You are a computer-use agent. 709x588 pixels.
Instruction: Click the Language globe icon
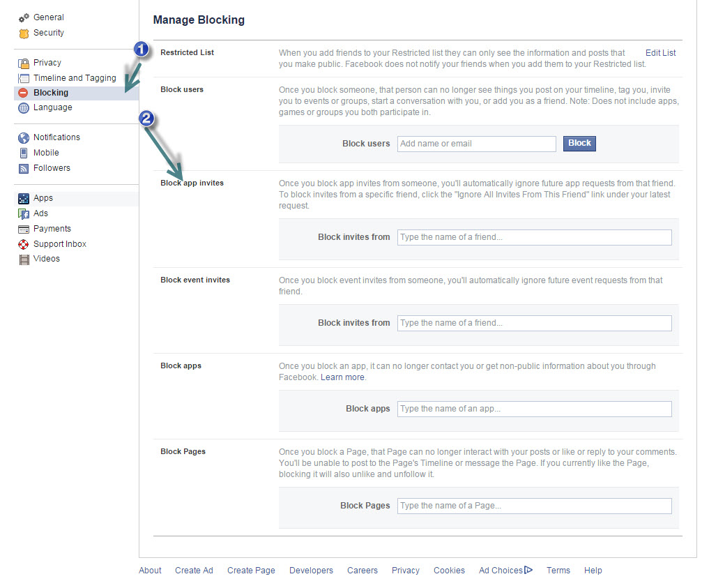tap(24, 108)
